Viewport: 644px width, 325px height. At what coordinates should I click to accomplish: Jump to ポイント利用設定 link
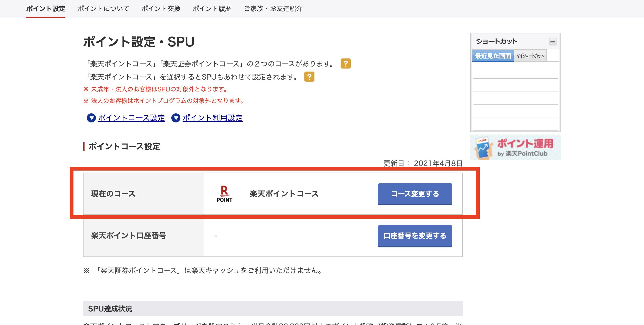click(213, 118)
